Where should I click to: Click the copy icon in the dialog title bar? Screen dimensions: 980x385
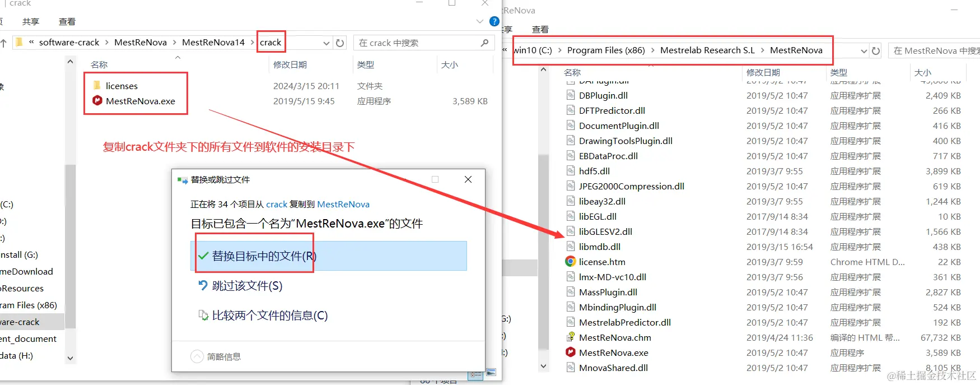click(183, 180)
